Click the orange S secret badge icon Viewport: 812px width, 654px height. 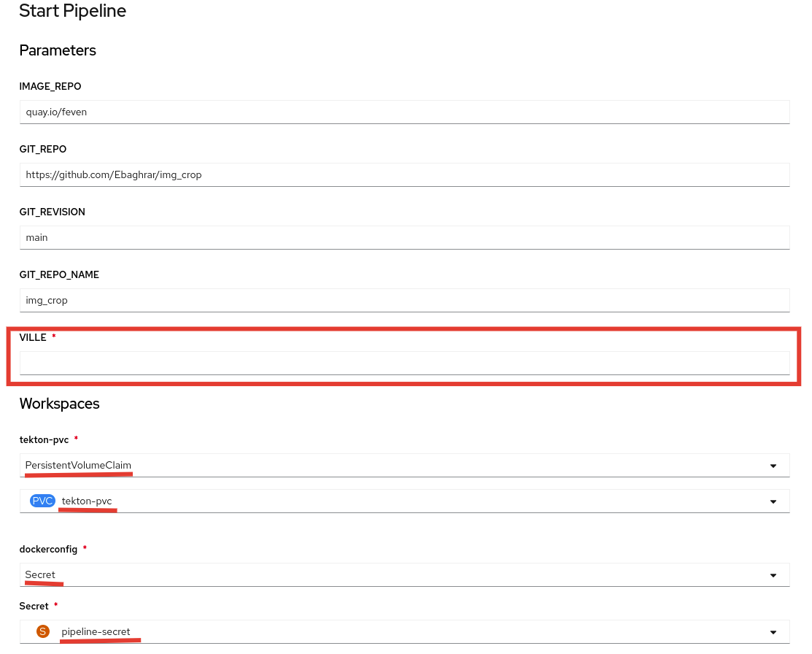pyautogui.click(x=43, y=631)
